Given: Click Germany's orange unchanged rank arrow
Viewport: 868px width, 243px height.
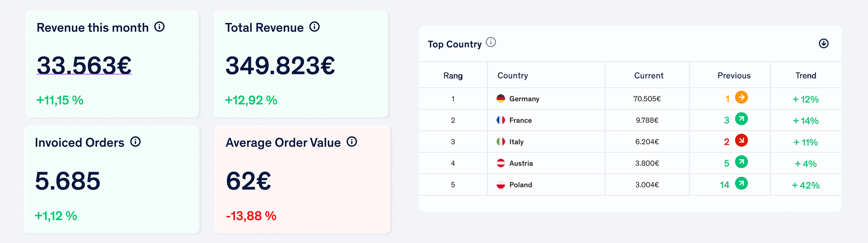Looking at the screenshot, I should click(741, 97).
